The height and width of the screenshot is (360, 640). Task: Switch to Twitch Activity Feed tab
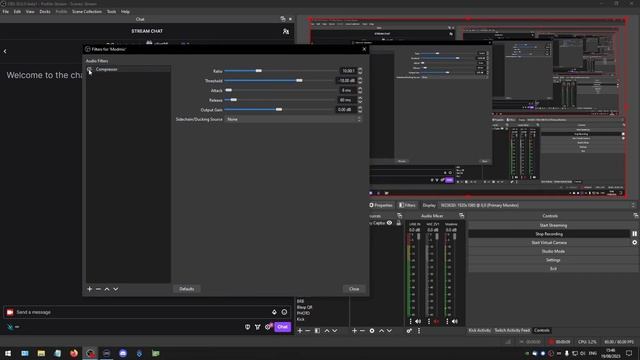[512, 330]
